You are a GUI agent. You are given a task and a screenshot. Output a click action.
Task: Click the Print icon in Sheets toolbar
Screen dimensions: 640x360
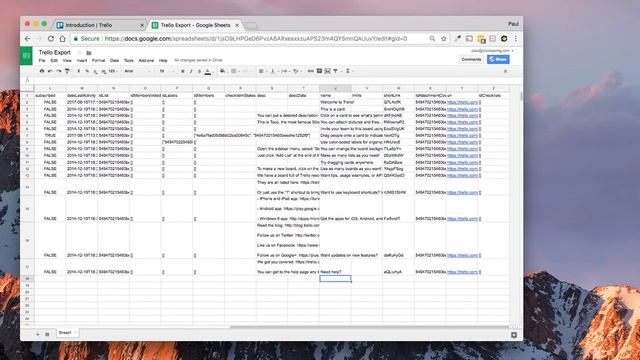pos(42,71)
